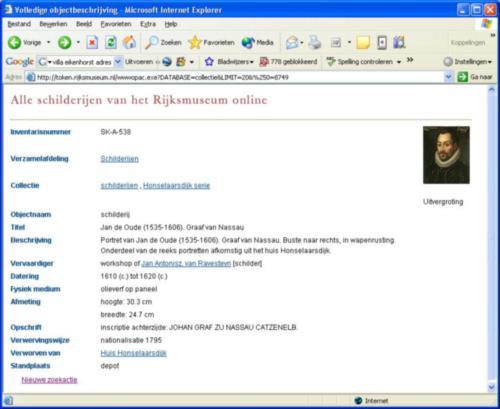The image size is (500, 409).
Task: Click the portrait painting thumbnail
Action: tap(446, 155)
